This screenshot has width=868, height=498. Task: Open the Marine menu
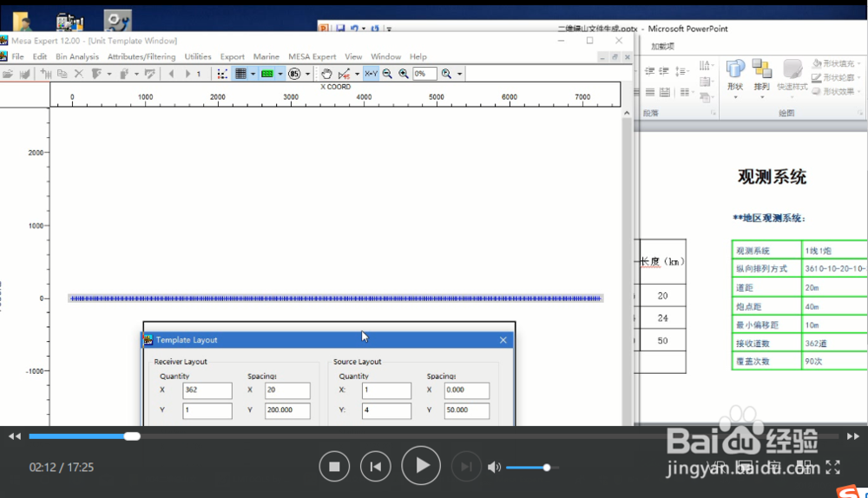(x=266, y=56)
